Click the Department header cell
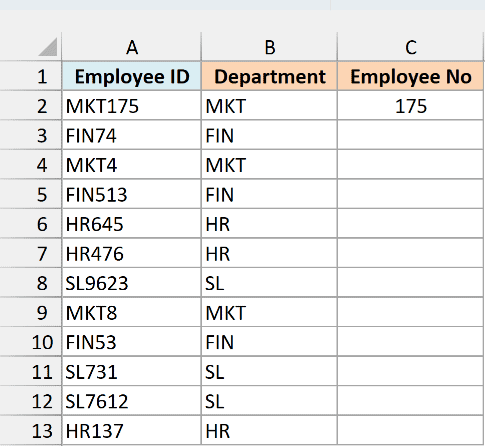Screen dimensions: 485x446 pos(269,76)
